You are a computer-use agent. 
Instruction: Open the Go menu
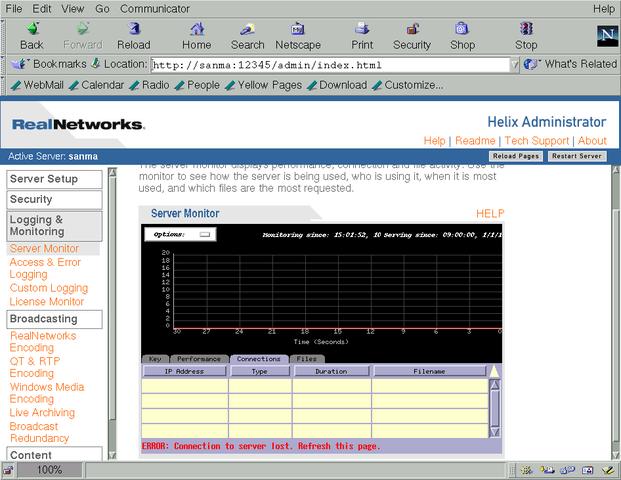coord(102,9)
